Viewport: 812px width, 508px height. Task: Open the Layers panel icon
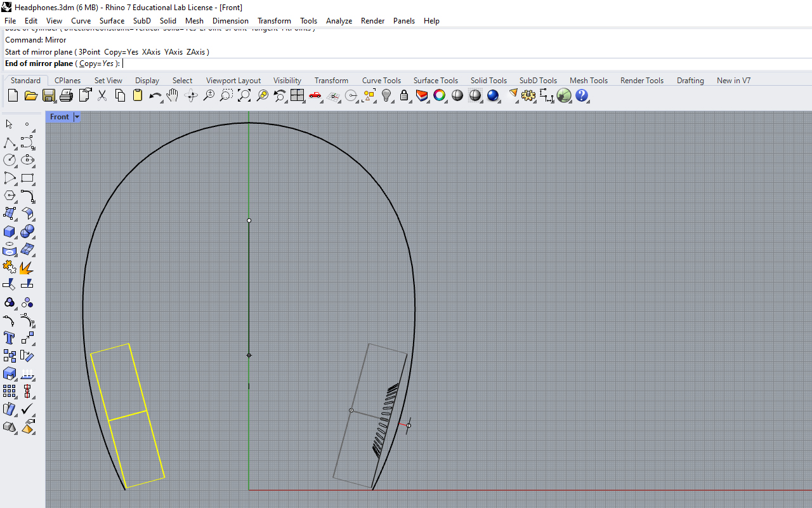[422, 96]
